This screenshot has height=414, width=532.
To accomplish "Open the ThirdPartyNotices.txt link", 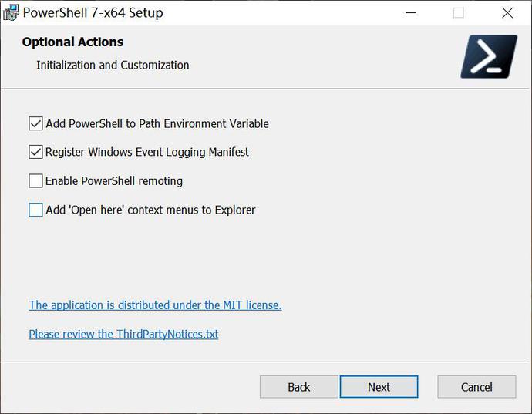I will pyautogui.click(x=123, y=334).
